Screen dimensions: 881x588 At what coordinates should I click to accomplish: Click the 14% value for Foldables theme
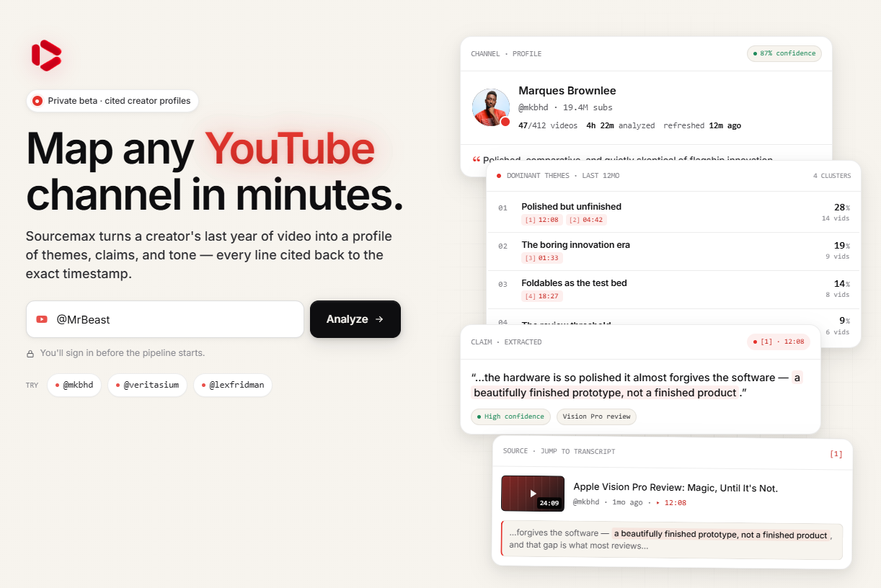841,283
